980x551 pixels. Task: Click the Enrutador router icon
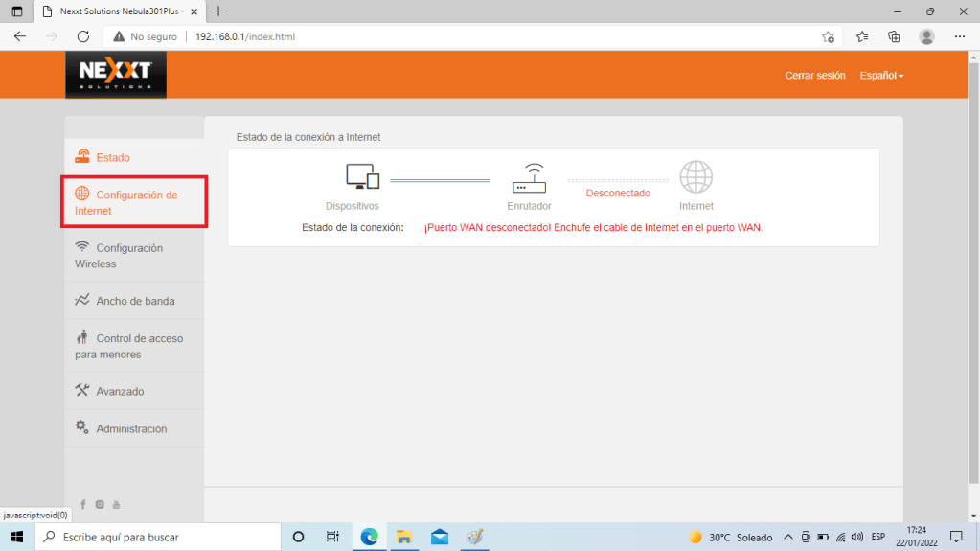pyautogui.click(x=529, y=177)
